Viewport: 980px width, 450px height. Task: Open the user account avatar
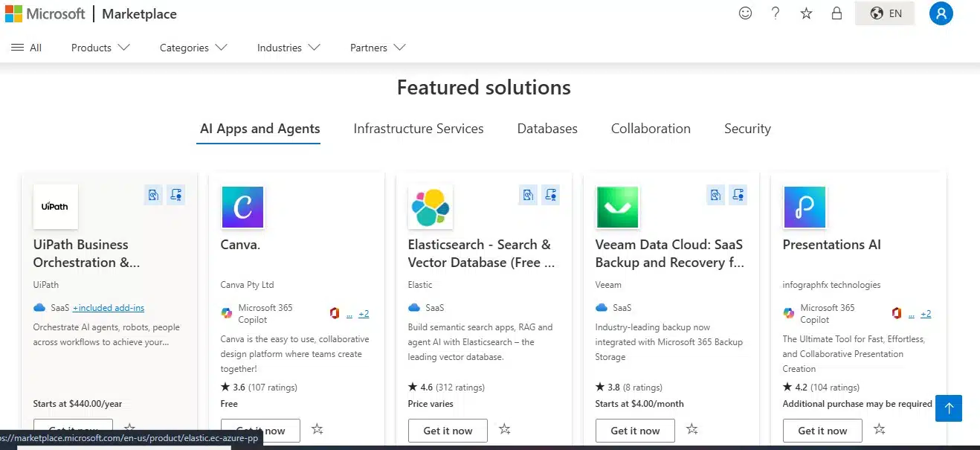[x=941, y=13]
